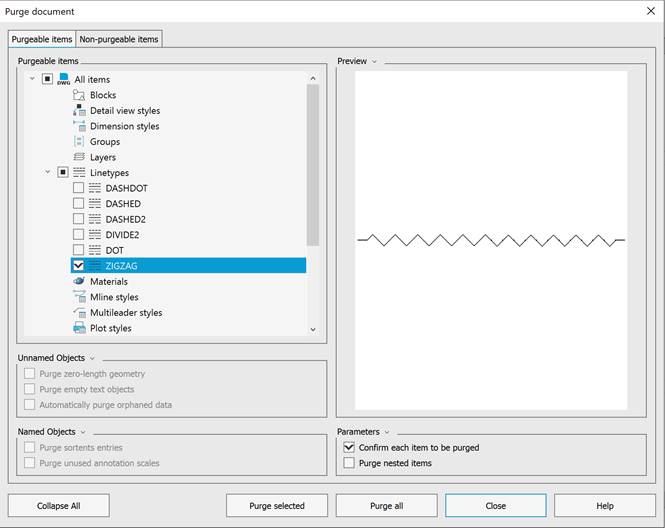Click the zigzag line preview image
Viewport: 665px width, 528px height.
[x=491, y=240]
